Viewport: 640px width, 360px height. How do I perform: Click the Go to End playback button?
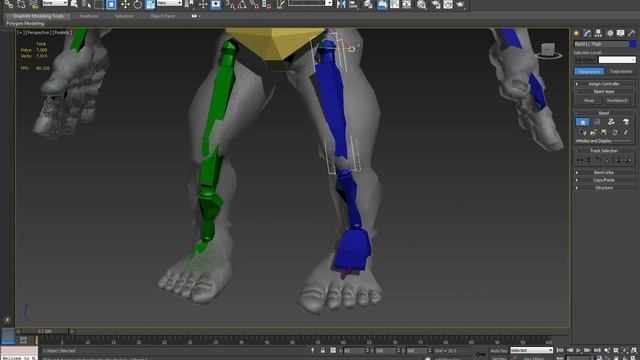point(597,351)
